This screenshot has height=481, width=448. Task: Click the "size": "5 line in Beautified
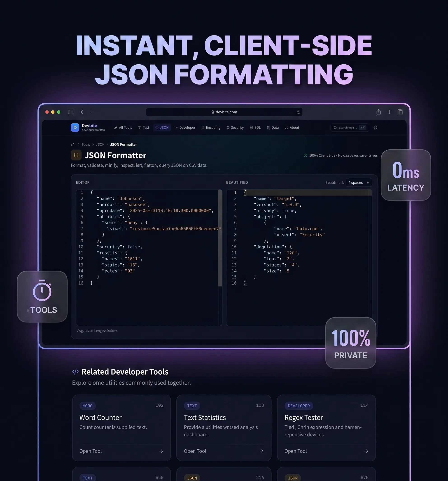(276, 271)
